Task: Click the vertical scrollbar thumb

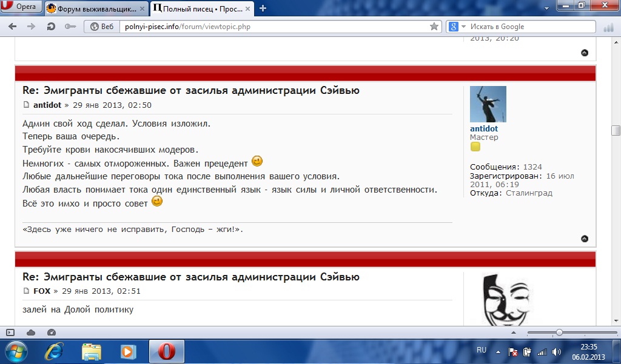Action: click(x=616, y=131)
